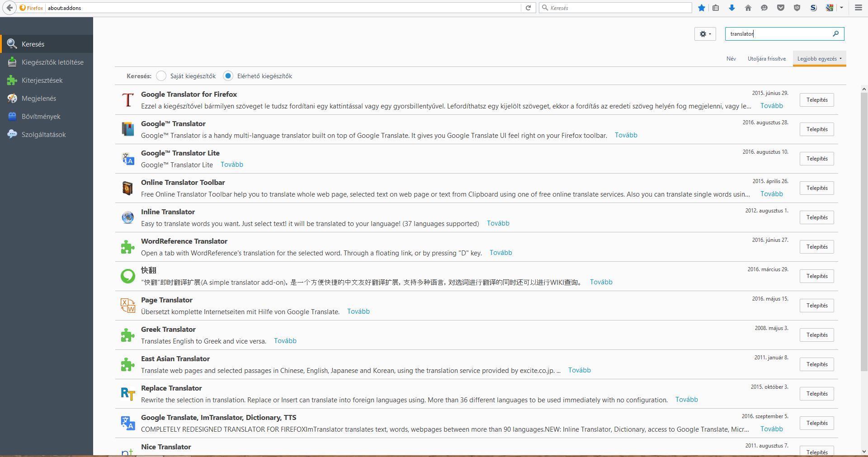Open the smiley chat icon in toolbar
This screenshot has height=457, width=868.
click(x=764, y=8)
